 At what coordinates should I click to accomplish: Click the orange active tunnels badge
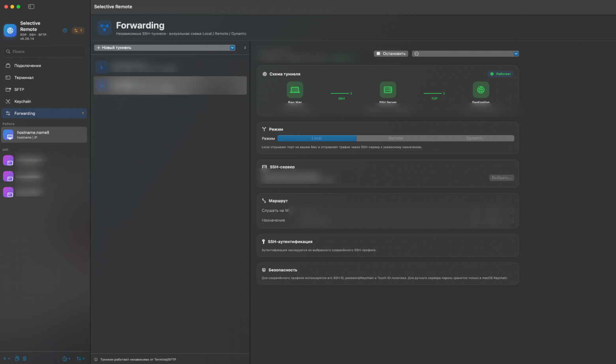[x=78, y=30]
